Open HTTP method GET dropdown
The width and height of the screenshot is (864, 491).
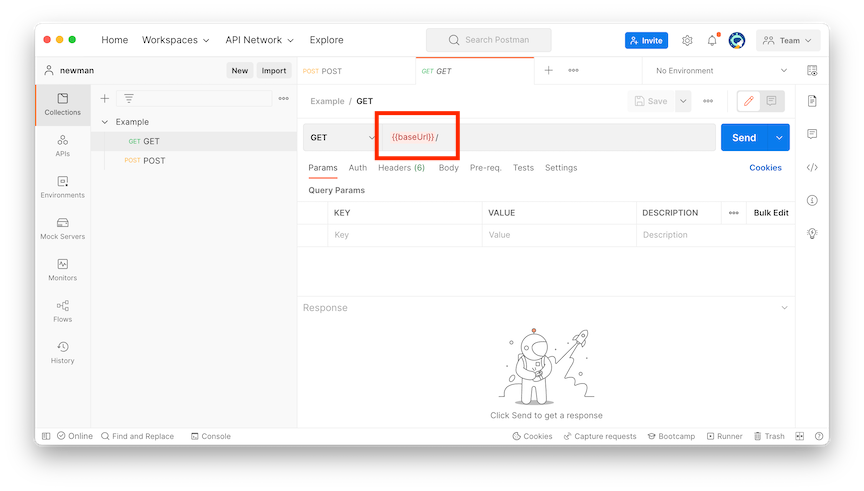click(341, 137)
